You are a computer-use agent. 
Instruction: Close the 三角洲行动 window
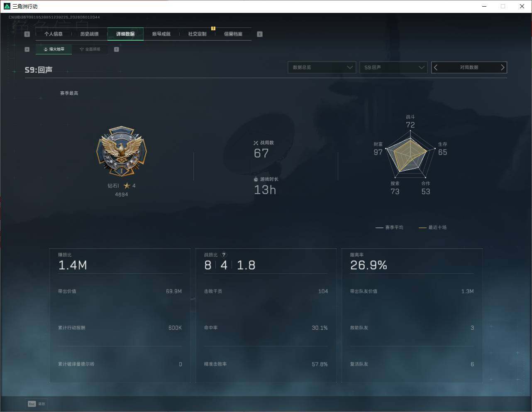point(522,6)
